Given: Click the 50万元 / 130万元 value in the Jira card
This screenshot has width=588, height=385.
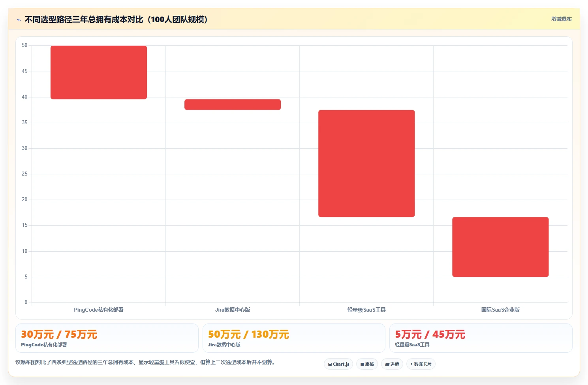Looking at the screenshot, I should click(x=248, y=334).
